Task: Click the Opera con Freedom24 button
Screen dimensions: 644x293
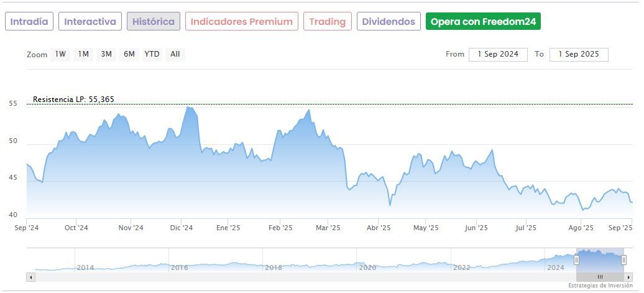Action: [x=483, y=22]
